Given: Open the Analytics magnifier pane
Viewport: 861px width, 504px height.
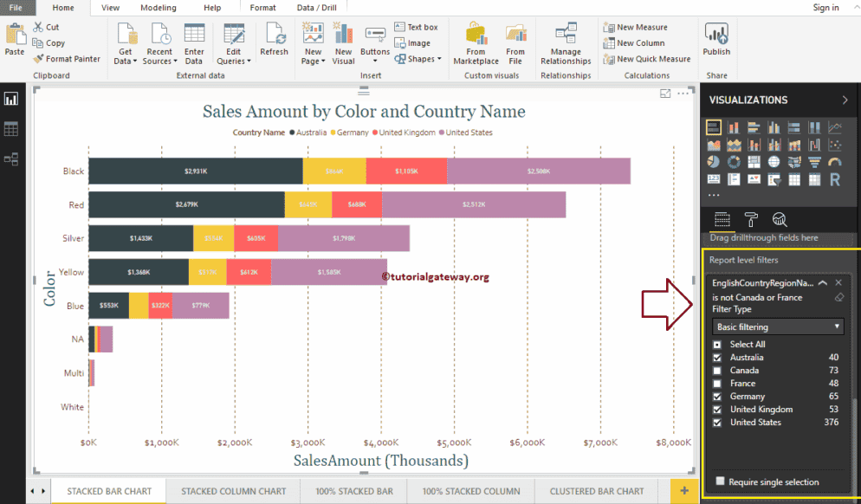Looking at the screenshot, I should click(x=780, y=219).
